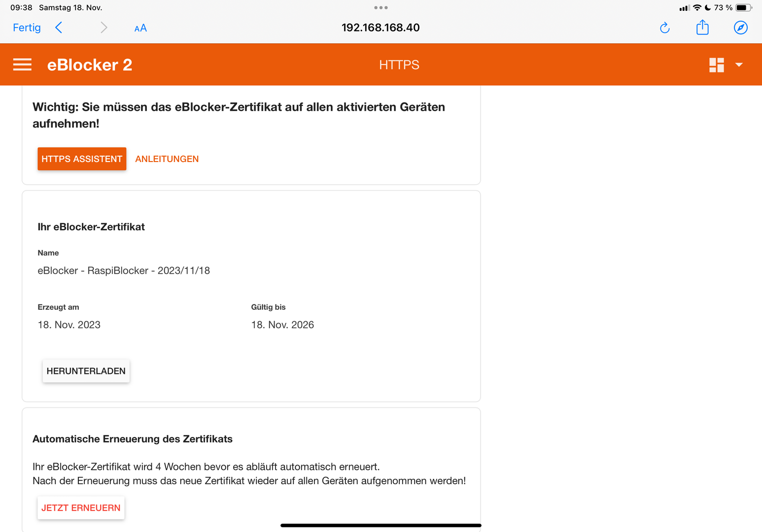Open the ANLEITUNGEN link
Screen dimensions: 762x532
point(167,159)
